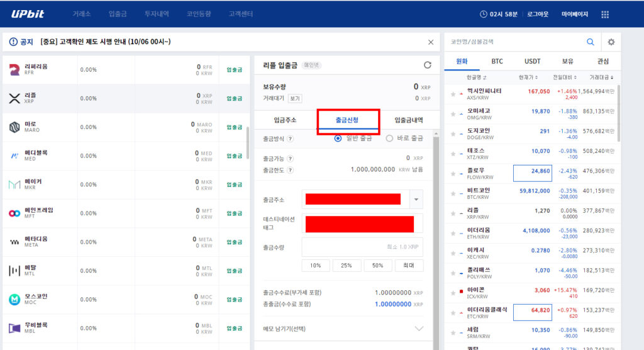Select 바로 출금 radio option

coord(389,138)
